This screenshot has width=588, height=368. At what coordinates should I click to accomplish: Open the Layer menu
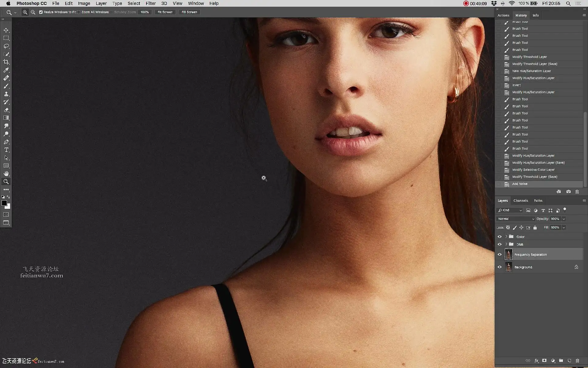coord(101,3)
